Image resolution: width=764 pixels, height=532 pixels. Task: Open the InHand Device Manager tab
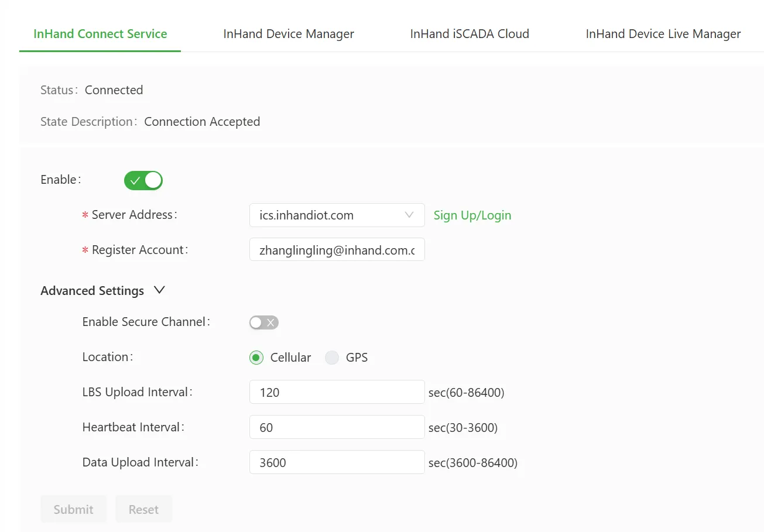(x=289, y=34)
